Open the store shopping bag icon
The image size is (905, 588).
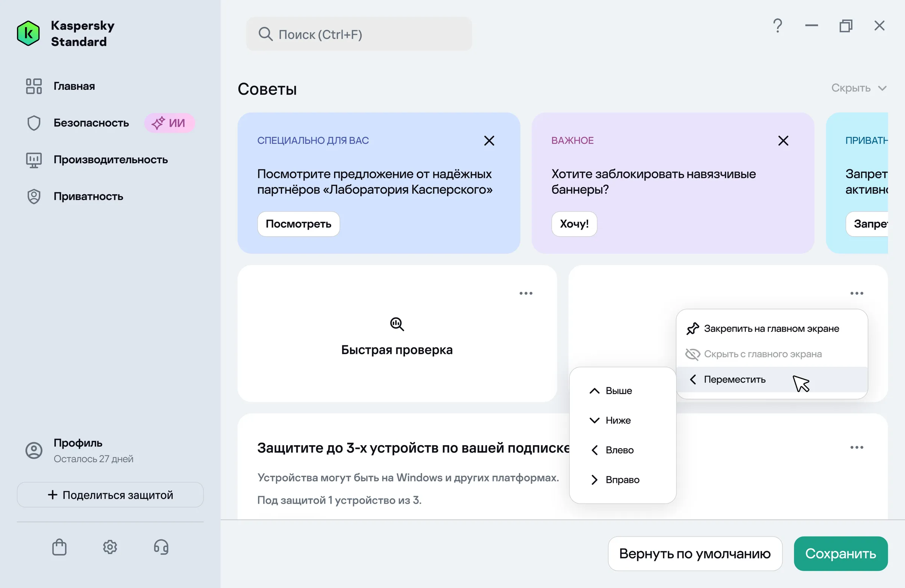pos(59,547)
